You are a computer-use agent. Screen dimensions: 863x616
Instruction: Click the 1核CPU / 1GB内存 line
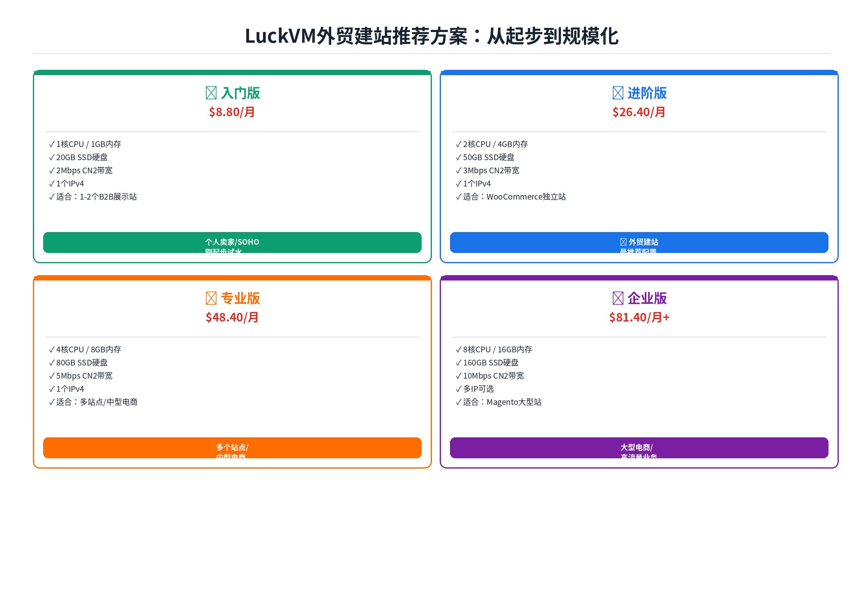click(x=85, y=144)
